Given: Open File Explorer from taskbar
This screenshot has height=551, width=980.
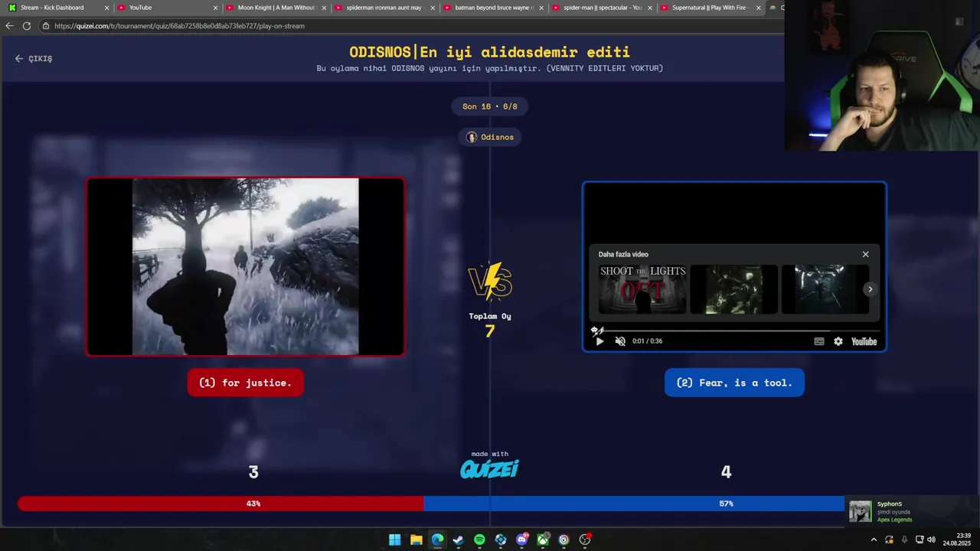Looking at the screenshot, I should click(416, 540).
